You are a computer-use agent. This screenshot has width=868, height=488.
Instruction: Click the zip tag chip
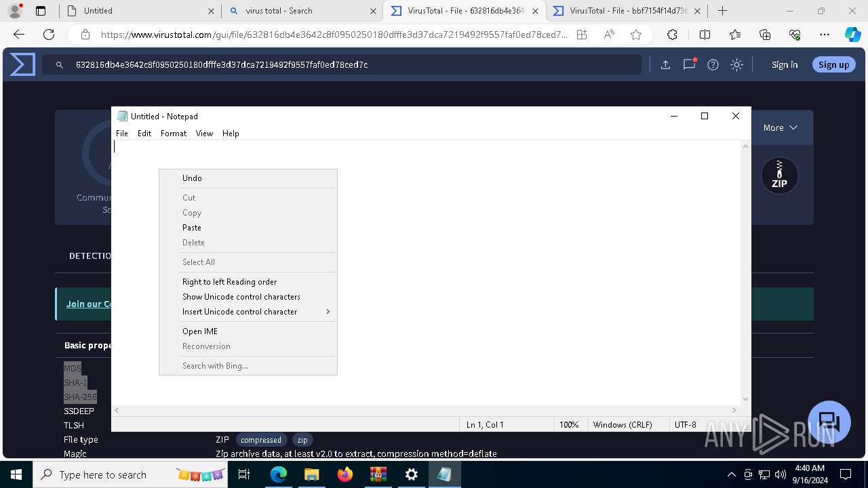(x=302, y=440)
